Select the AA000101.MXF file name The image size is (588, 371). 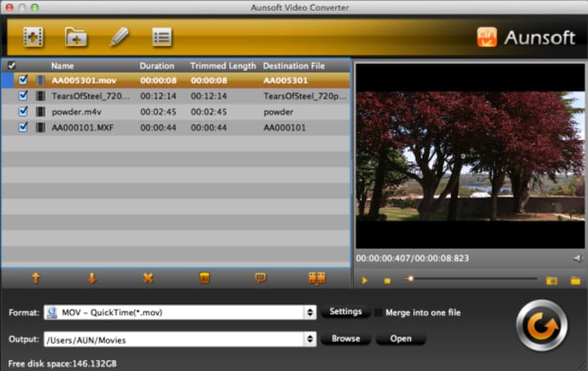[82, 128]
